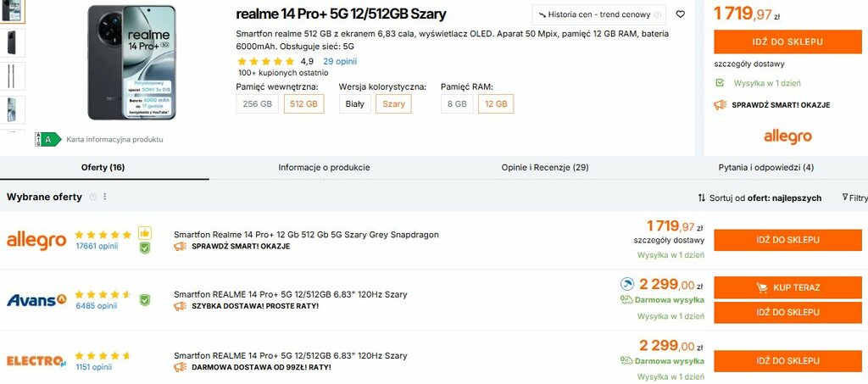Image resolution: width=868 pixels, height=384 pixels.
Task: Open the Sortuj od ofert sorting dropdown
Action: coord(759,198)
